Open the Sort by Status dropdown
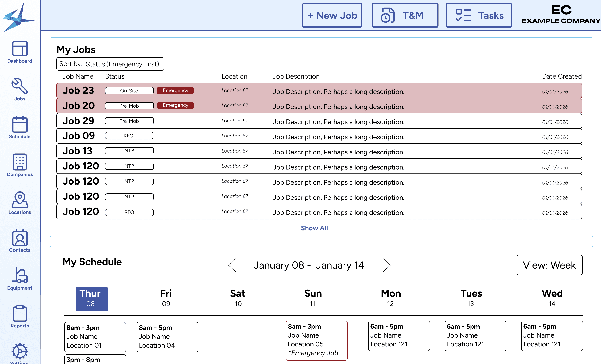The height and width of the screenshot is (364, 601). tap(110, 64)
